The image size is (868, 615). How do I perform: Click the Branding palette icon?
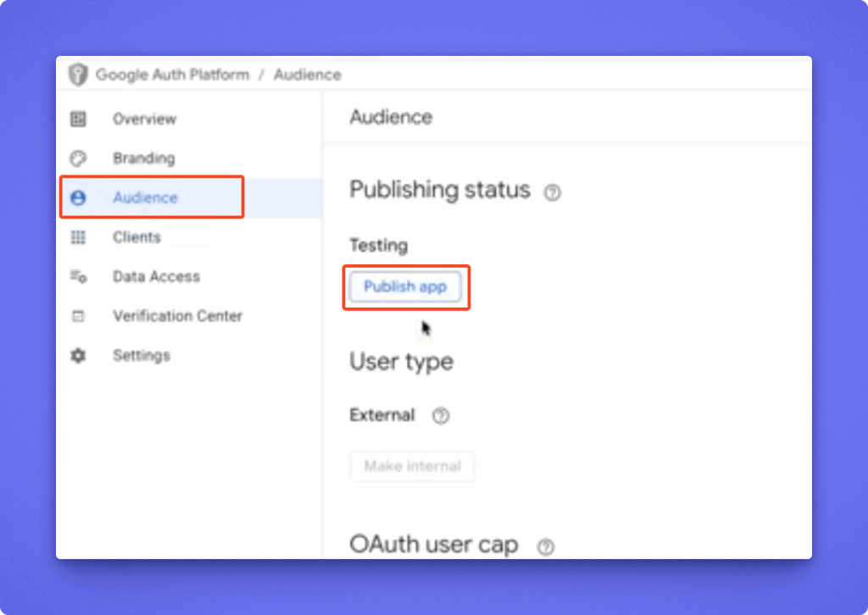pyautogui.click(x=78, y=158)
